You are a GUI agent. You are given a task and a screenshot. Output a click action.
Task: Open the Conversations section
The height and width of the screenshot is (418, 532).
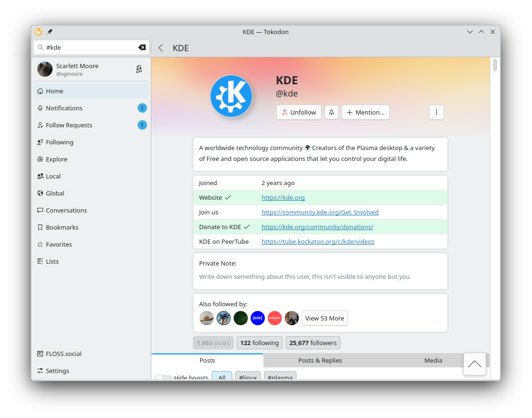point(66,210)
